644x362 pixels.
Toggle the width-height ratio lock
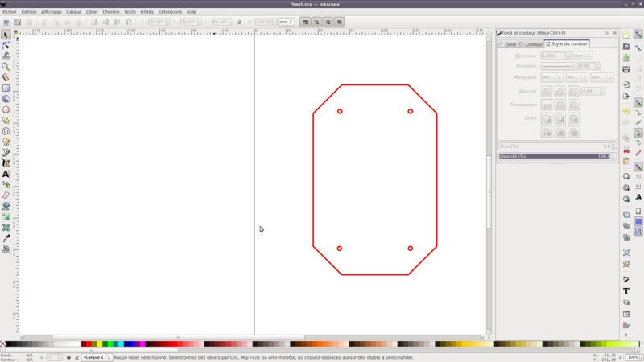(240, 22)
